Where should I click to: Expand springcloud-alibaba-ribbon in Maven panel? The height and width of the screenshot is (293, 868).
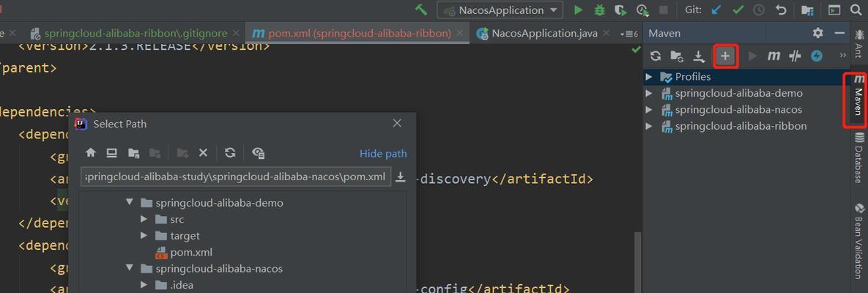(x=649, y=126)
